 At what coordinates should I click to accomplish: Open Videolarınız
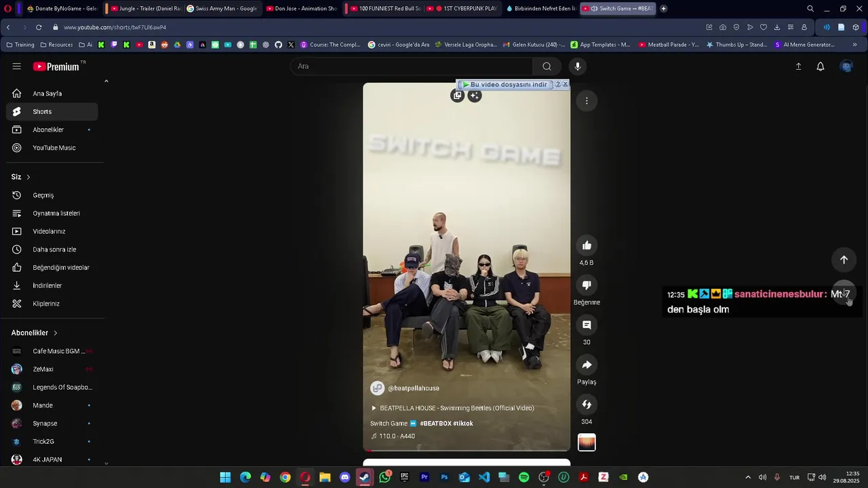[x=52, y=231]
